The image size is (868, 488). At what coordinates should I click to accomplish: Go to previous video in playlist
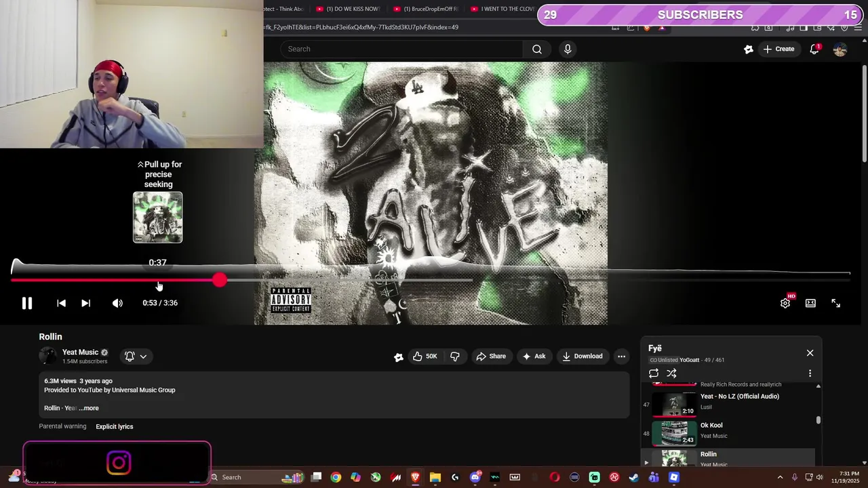tap(61, 303)
